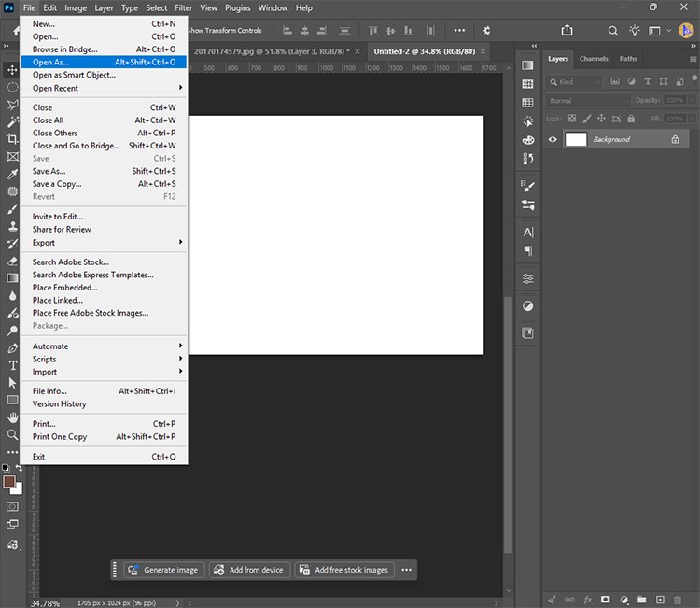Expand the Automate submenu
The image size is (700, 608).
[104, 346]
